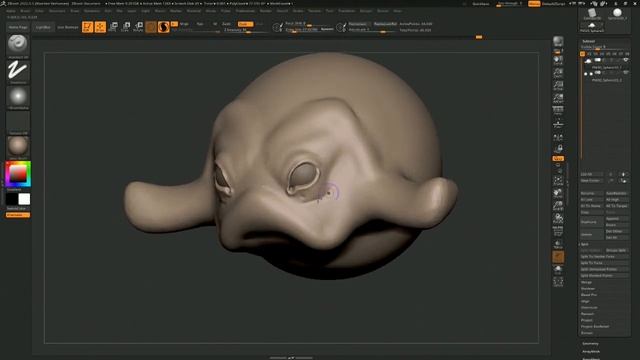640x360 pixels.
Task: Click the ZoomD 3D zoom icon
Action: click(558, 206)
